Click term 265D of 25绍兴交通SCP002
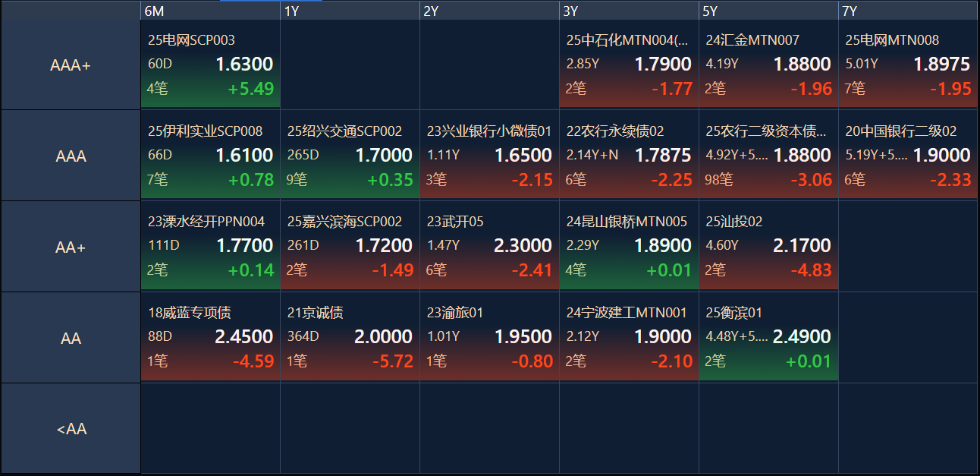 [x=303, y=156]
